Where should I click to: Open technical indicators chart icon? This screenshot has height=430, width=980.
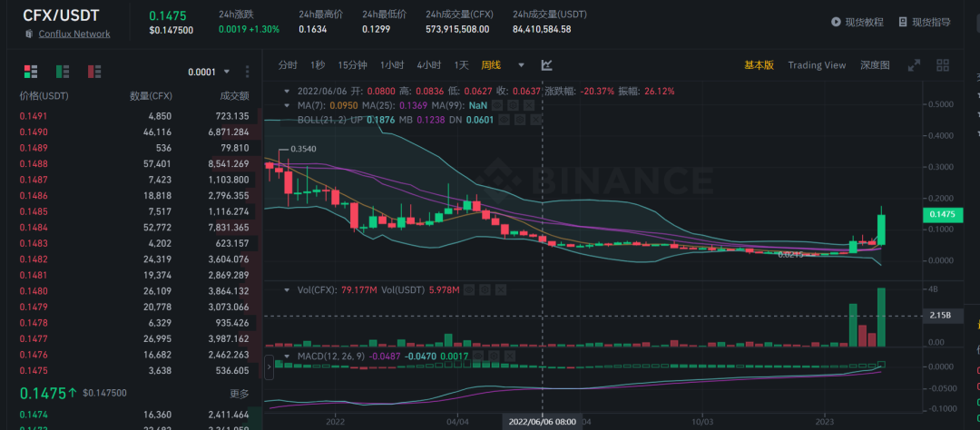click(x=546, y=65)
